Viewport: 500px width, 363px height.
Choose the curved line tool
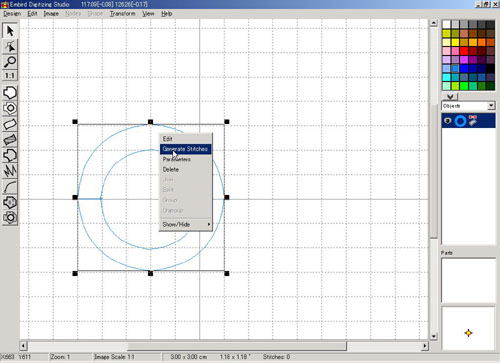(10, 186)
